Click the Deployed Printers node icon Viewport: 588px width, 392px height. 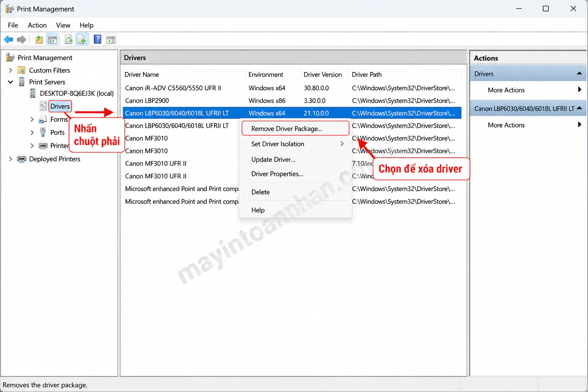click(x=22, y=159)
